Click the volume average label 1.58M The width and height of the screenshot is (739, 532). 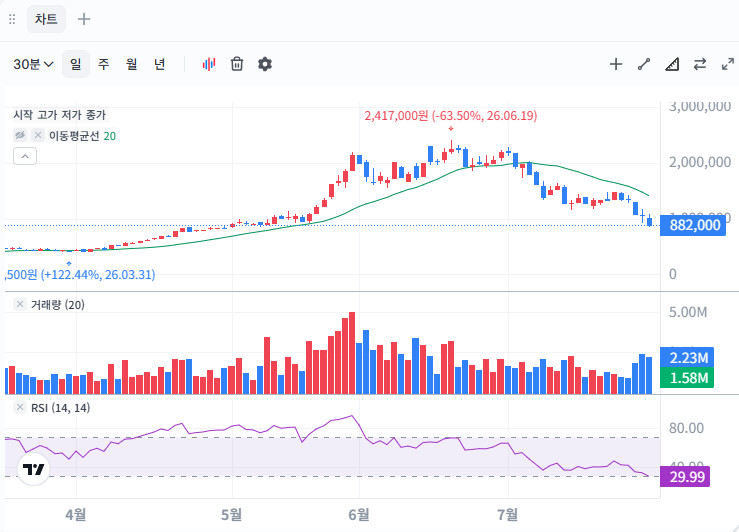click(687, 378)
